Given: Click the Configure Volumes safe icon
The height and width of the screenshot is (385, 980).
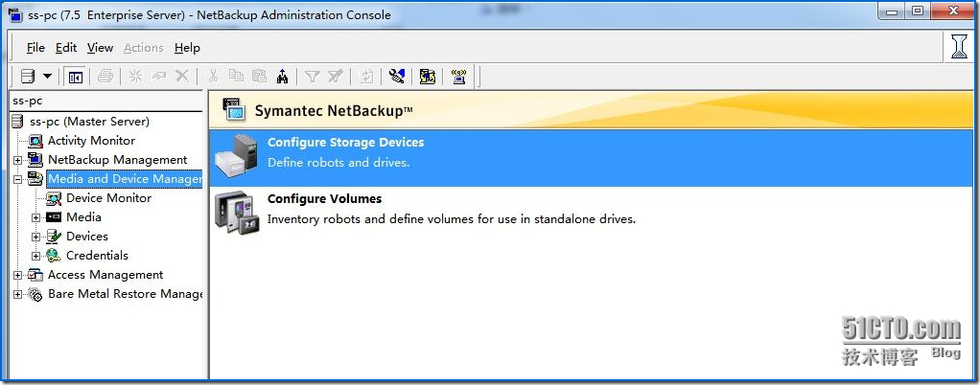Looking at the screenshot, I should coord(237,213).
